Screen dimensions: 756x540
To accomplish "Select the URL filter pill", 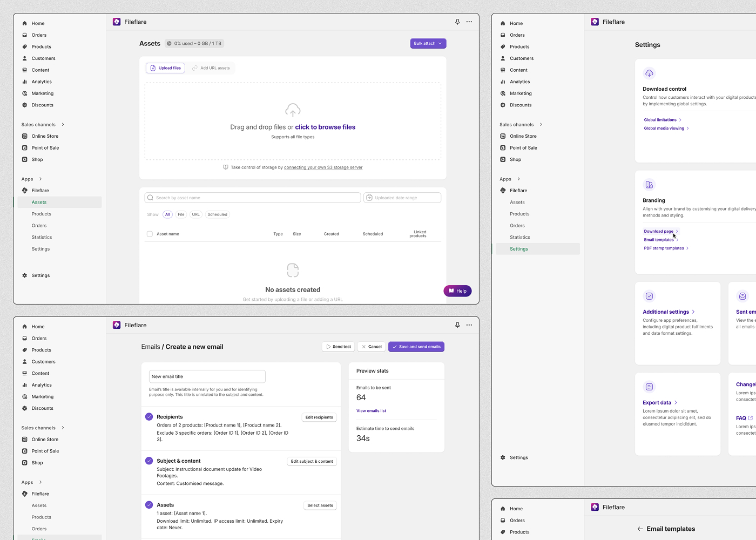I will (x=195, y=214).
